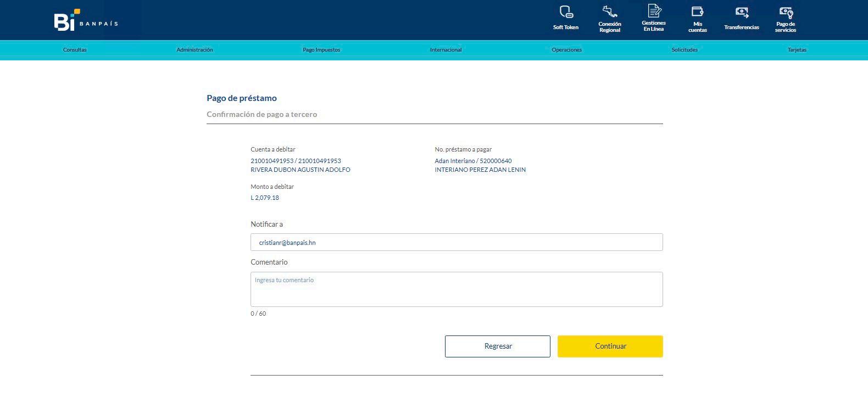Click the 0 / 60 character counter
Viewport: 868px width, 403px height.
[x=258, y=314]
